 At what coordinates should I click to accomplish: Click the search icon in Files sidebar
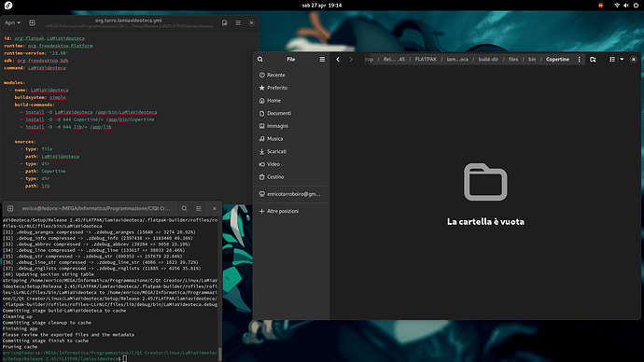[x=260, y=59]
